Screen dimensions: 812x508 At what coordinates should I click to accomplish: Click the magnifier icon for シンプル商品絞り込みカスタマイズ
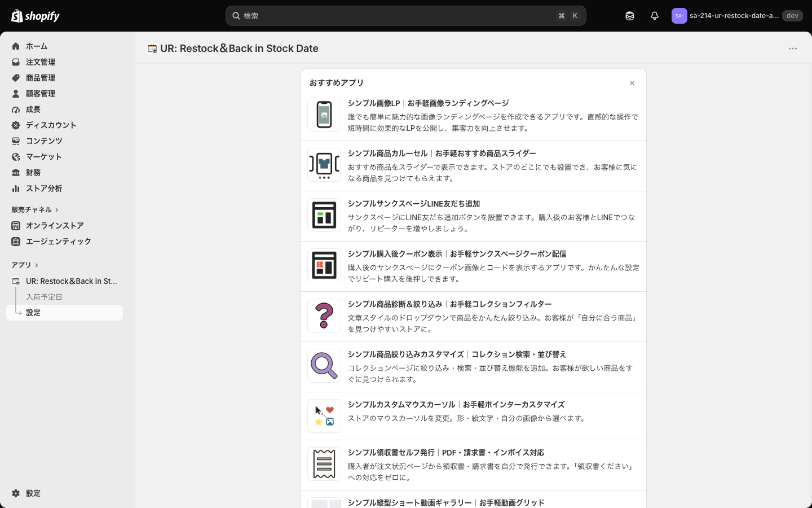pos(324,366)
